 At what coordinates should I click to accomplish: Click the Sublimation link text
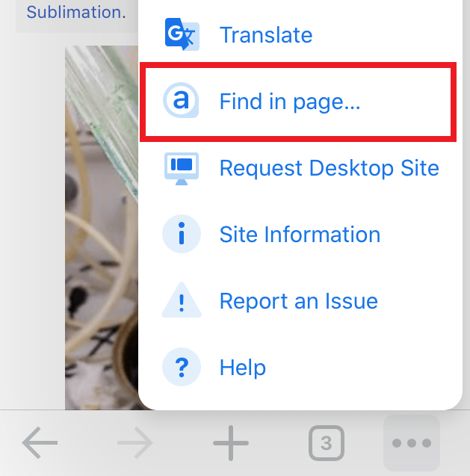coord(76,13)
